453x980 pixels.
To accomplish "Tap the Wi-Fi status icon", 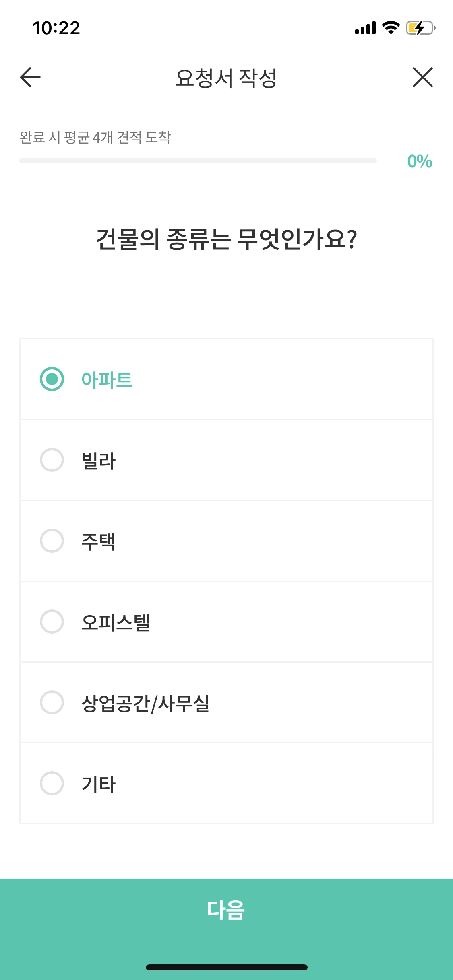I will (389, 27).
